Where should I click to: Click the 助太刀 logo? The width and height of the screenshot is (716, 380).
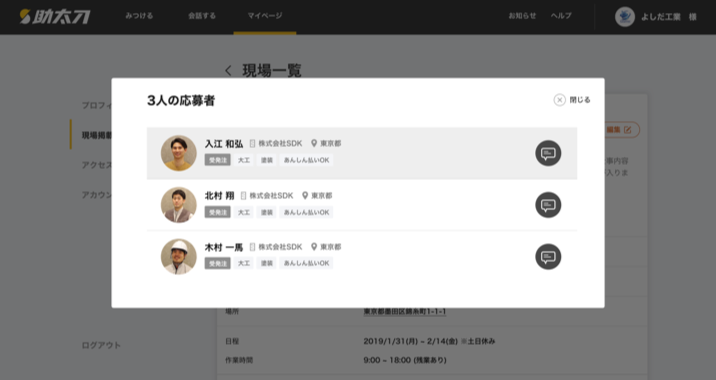[55, 16]
